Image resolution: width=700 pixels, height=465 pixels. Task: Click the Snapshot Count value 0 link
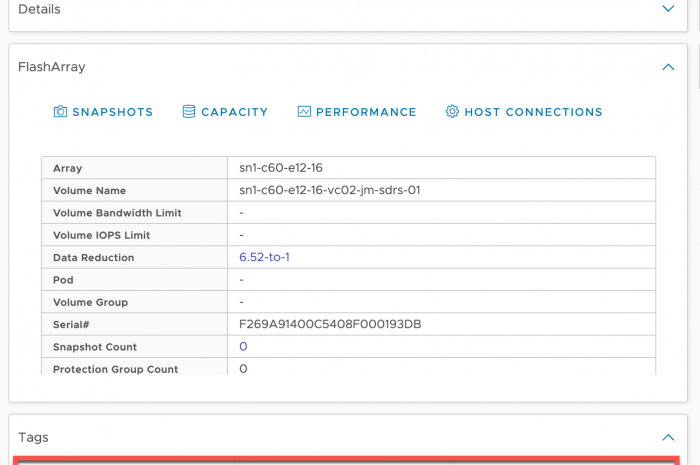point(243,347)
